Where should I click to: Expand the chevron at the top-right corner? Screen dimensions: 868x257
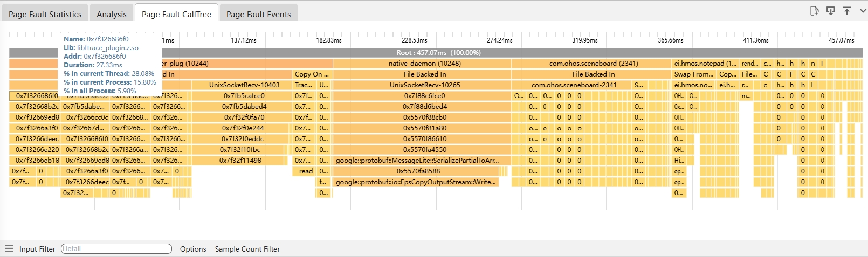863,11
